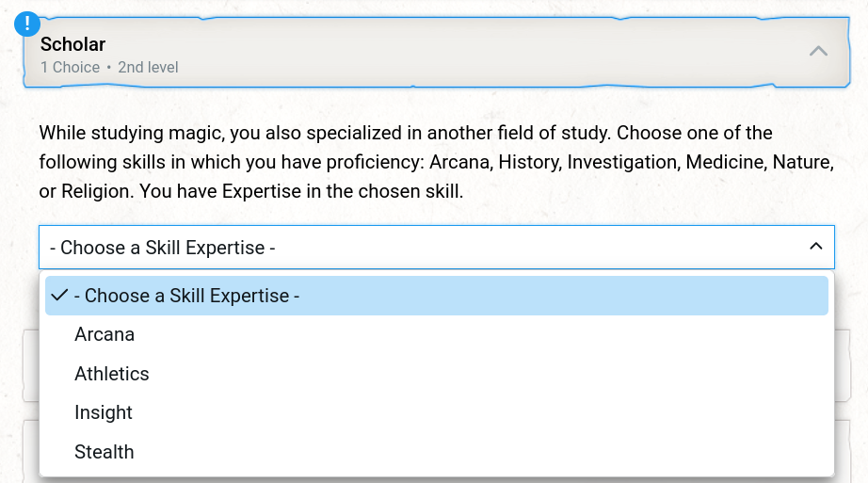Pick Stealth from the dropdown list

(104, 452)
